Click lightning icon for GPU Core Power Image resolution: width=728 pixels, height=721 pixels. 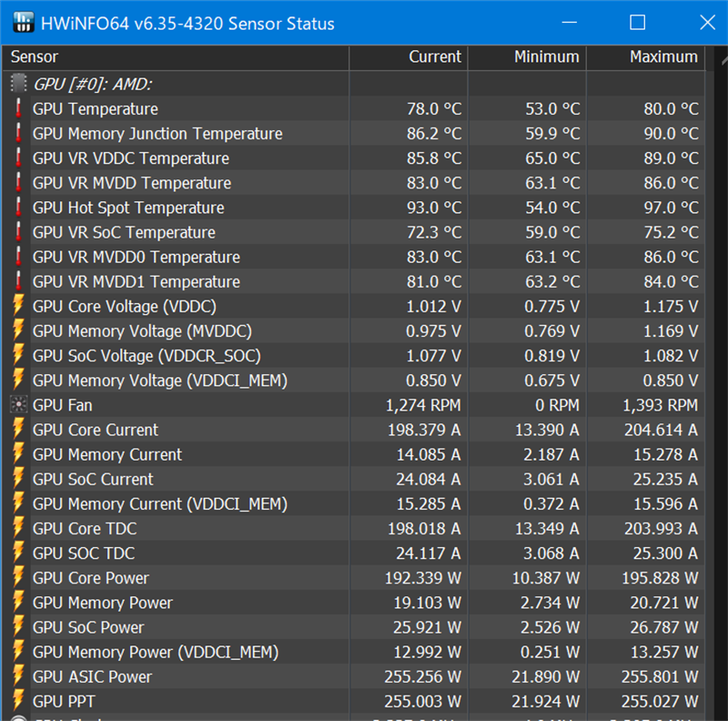coord(18,578)
